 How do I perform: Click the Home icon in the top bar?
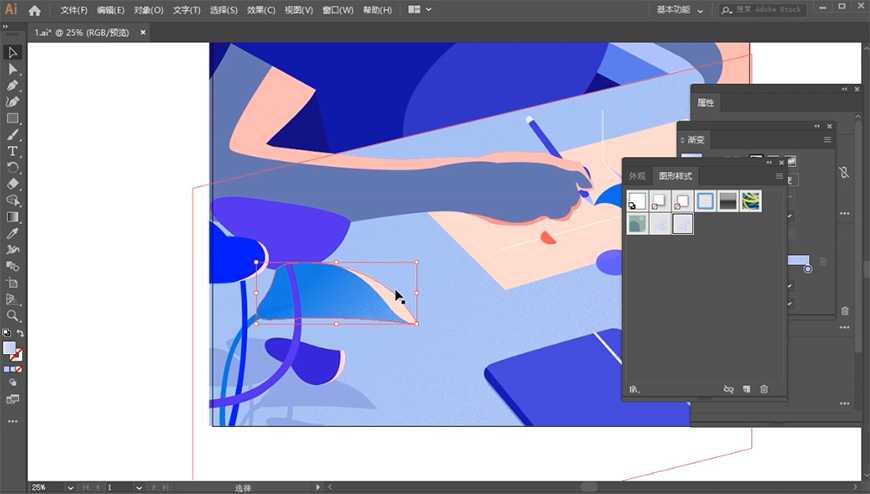point(35,10)
